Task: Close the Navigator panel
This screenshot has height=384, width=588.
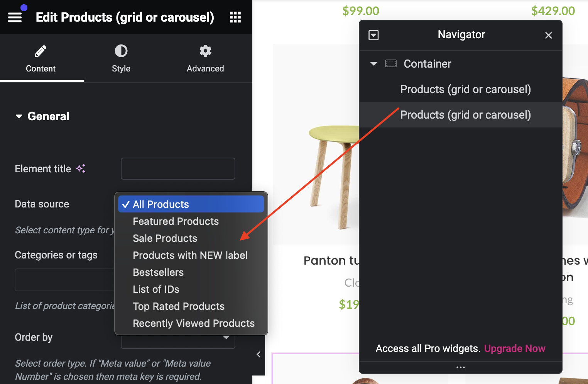Action: [x=548, y=35]
